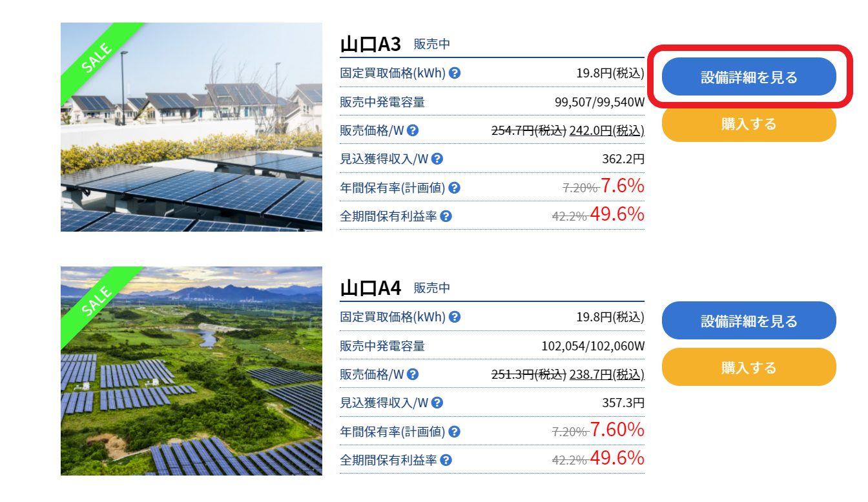Click the 山口A3 listing title
Image resolution: width=868 pixels, height=502 pixels.
tap(371, 44)
